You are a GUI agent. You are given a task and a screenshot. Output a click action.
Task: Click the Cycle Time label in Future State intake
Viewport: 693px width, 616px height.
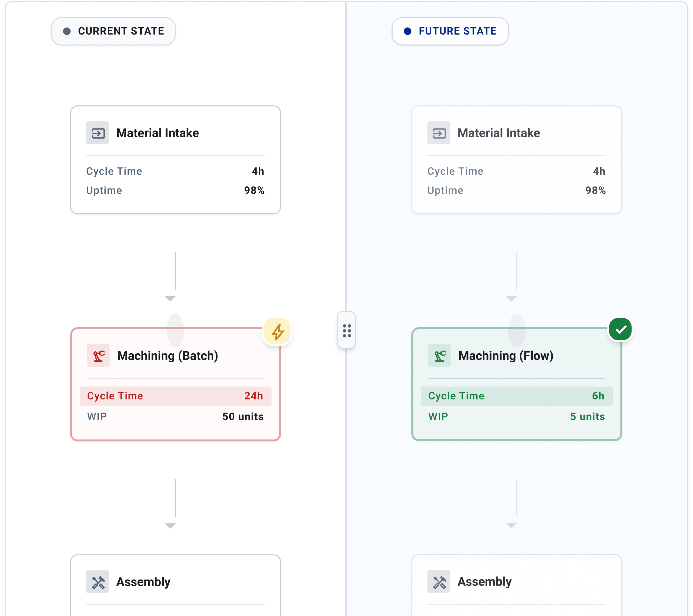(x=455, y=171)
